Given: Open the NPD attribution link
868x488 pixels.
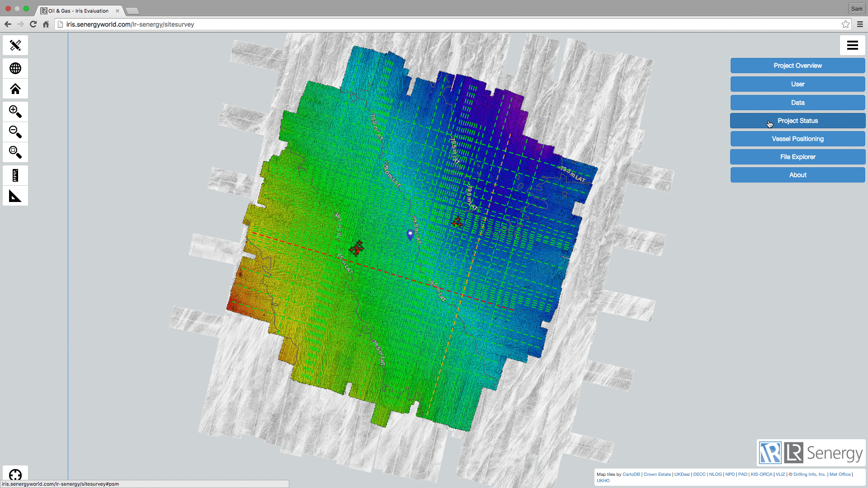Looking at the screenshot, I should tap(730, 474).
